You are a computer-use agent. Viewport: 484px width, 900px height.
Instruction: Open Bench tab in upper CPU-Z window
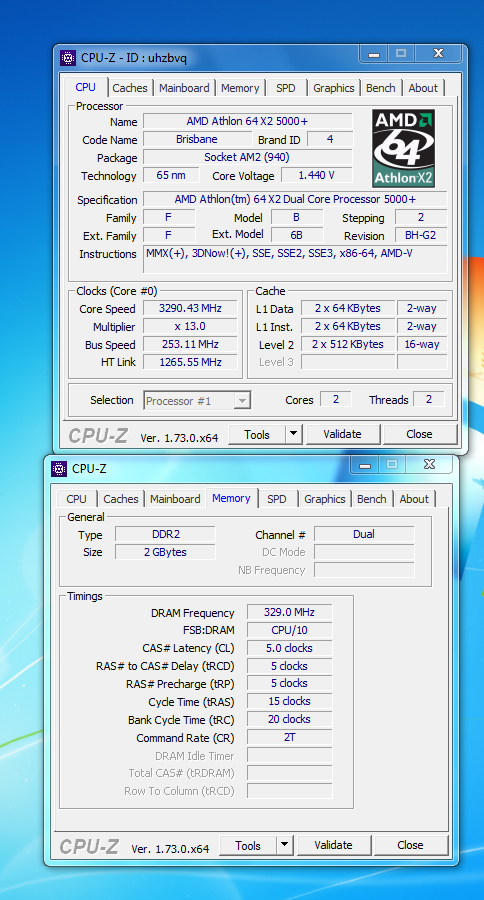coord(381,88)
